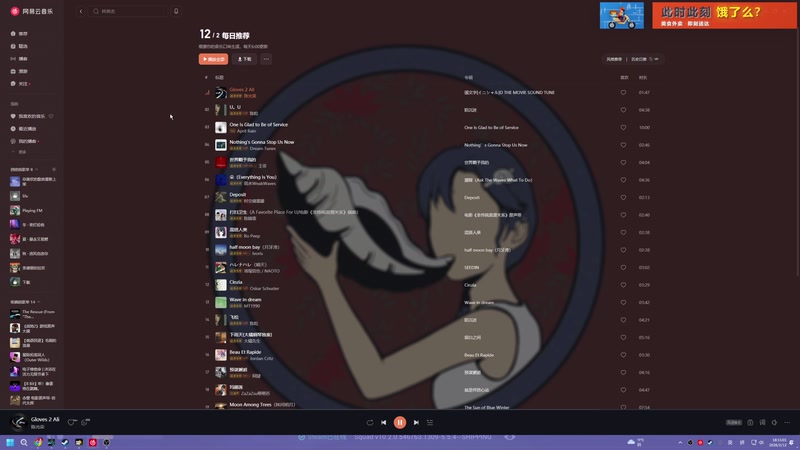Open the more options ellipsis beside download
The height and width of the screenshot is (450, 800).
click(x=266, y=59)
